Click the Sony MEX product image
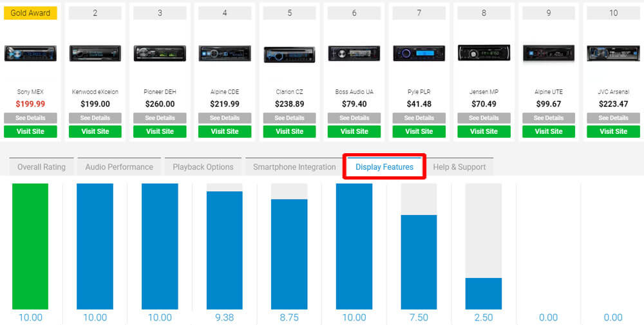This screenshot has width=644, height=325. point(30,53)
